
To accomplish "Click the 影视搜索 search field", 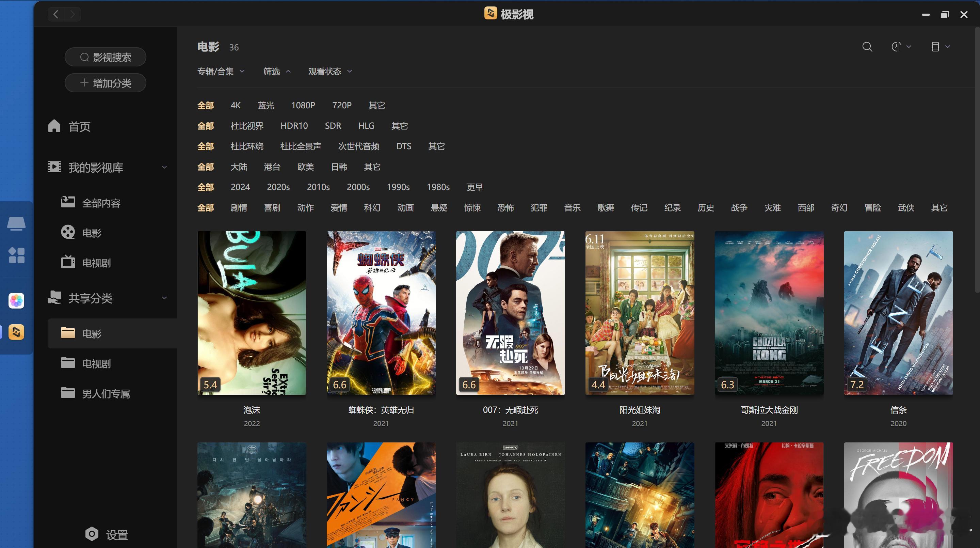I will click(x=106, y=57).
